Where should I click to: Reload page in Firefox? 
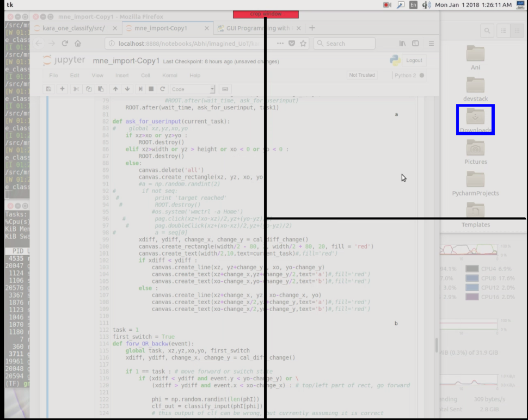coord(65,44)
